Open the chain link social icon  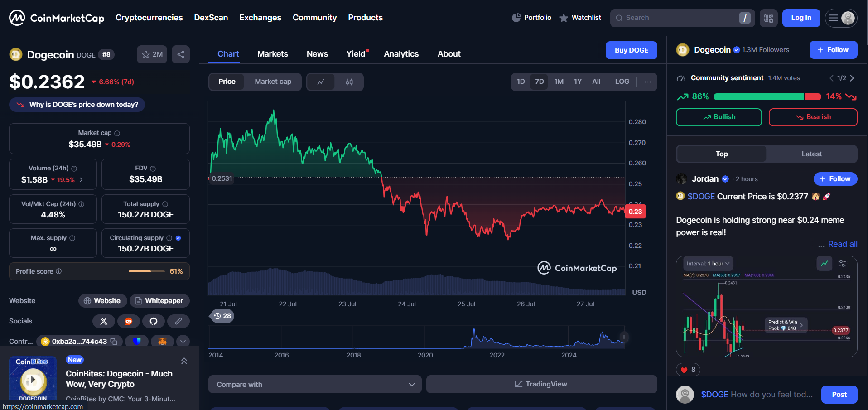pyautogui.click(x=178, y=321)
